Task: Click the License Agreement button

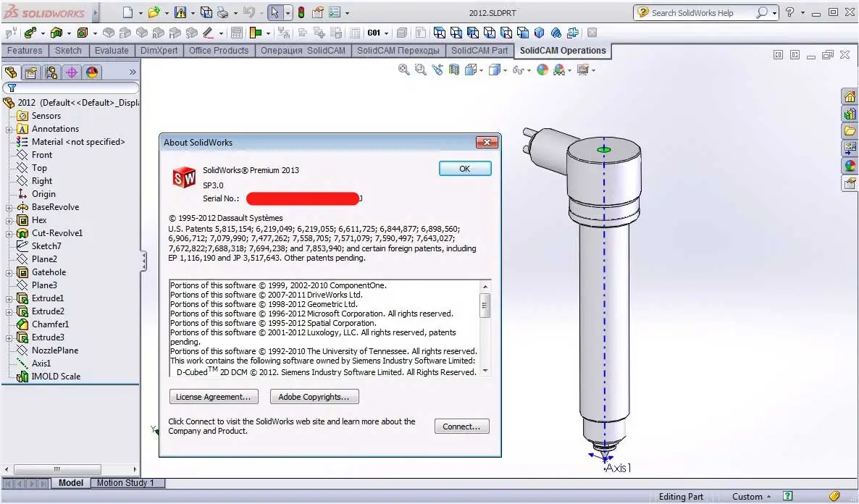Action: tap(213, 397)
